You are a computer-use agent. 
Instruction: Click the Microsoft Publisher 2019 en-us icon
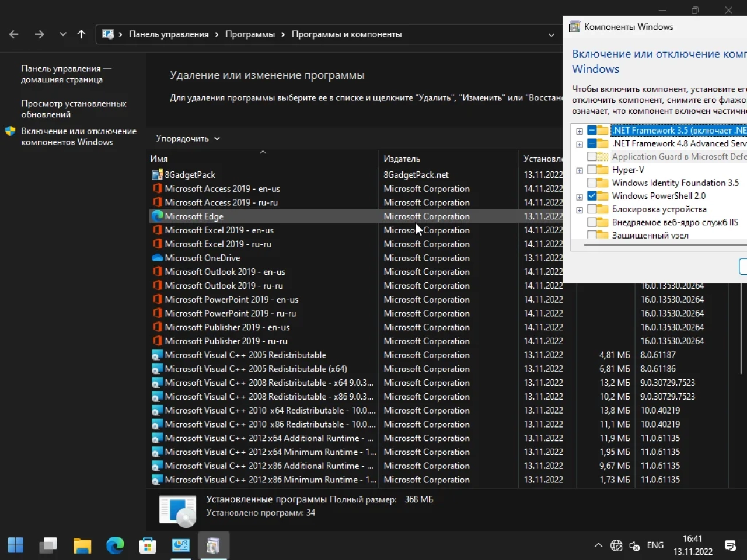pyautogui.click(x=157, y=327)
